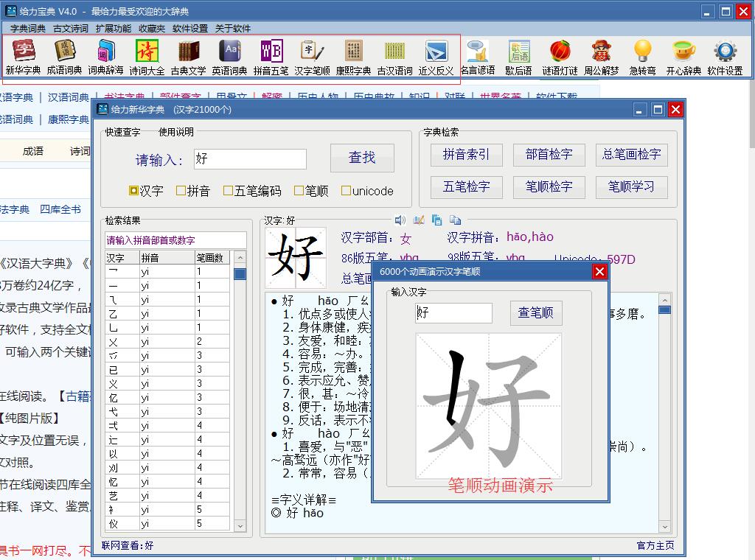Viewport: 755px width, 560px height.
Task: Select the 艺 row in results
Action: click(x=167, y=496)
